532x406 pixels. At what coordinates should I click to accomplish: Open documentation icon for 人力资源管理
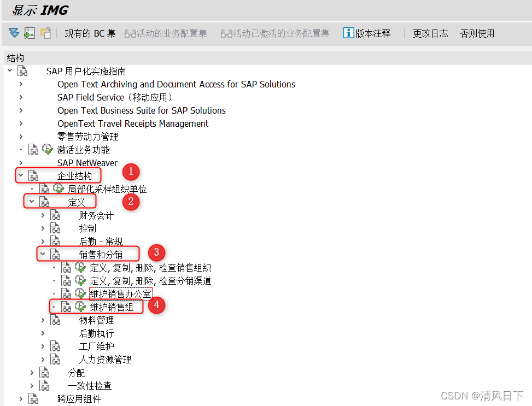click(x=55, y=359)
